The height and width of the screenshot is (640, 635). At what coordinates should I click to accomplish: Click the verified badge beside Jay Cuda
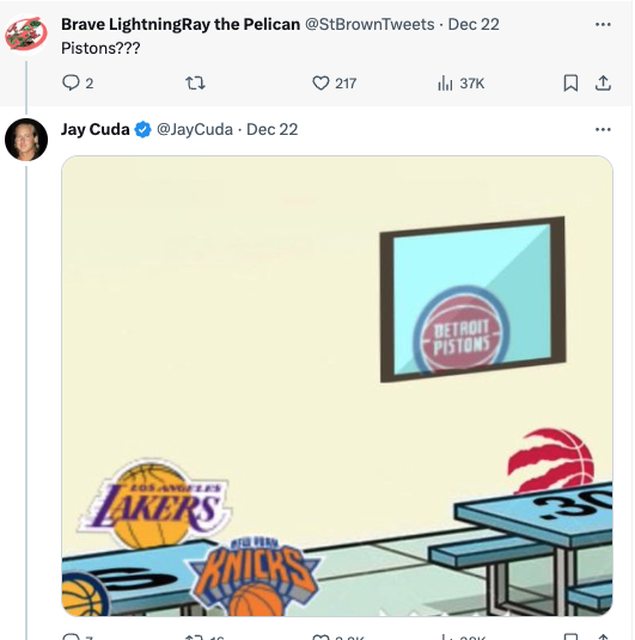point(143,129)
